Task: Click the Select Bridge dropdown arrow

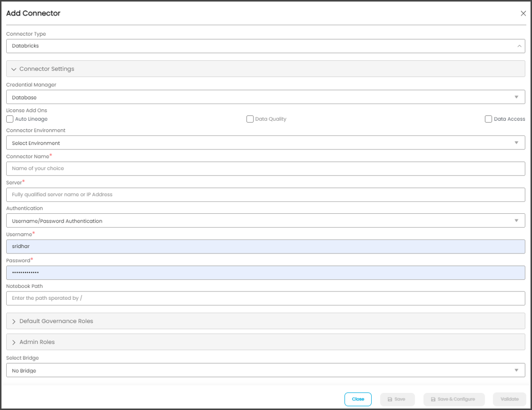Action: [517, 370]
